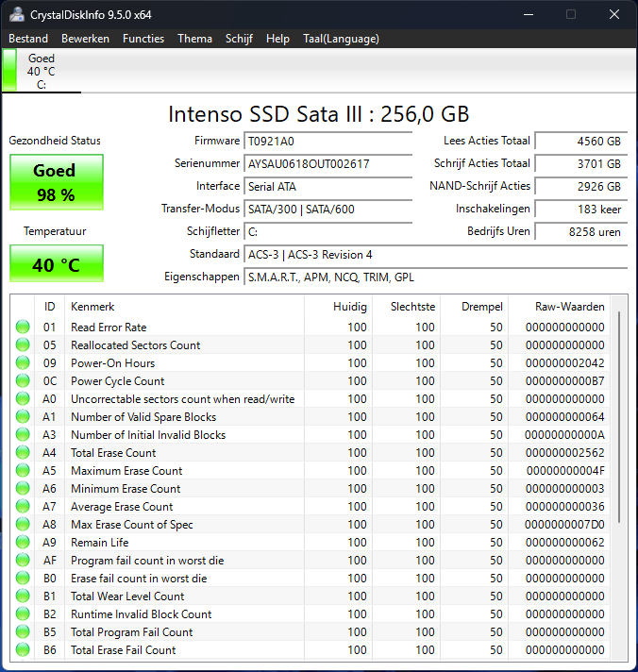
Task: Select the Reallocated Sectors Count text
Action: pyautogui.click(x=135, y=345)
